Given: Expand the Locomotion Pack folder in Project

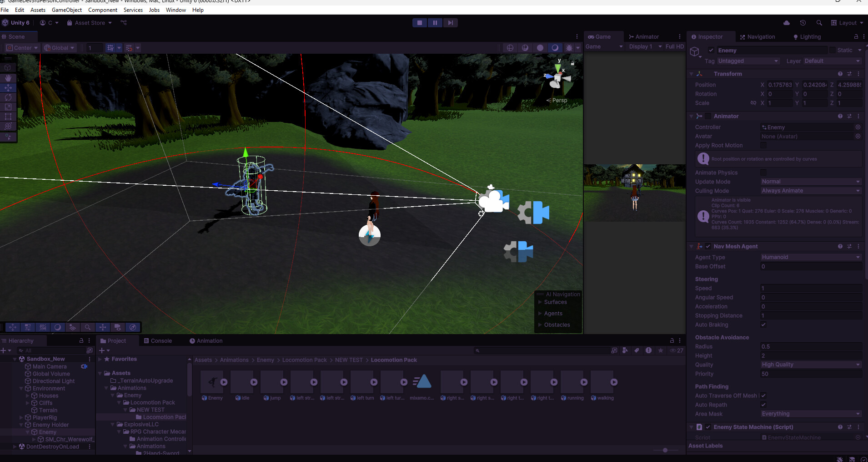Looking at the screenshot, I should [x=118, y=402].
